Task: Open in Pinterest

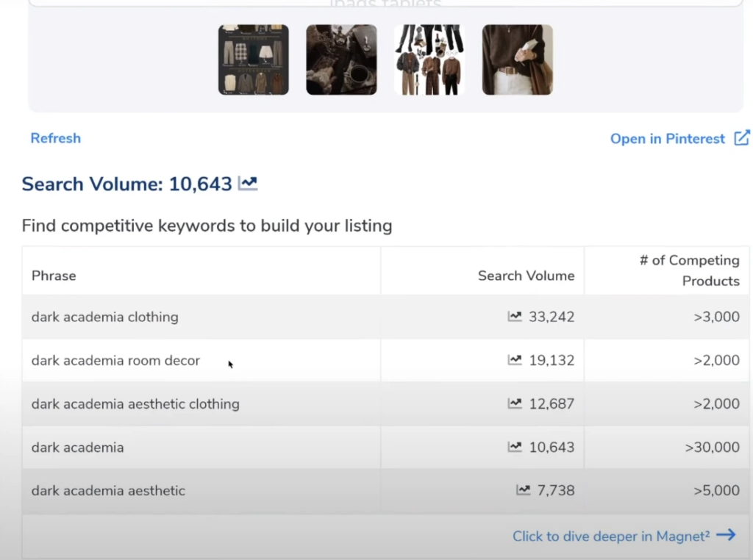Action: click(x=668, y=138)
